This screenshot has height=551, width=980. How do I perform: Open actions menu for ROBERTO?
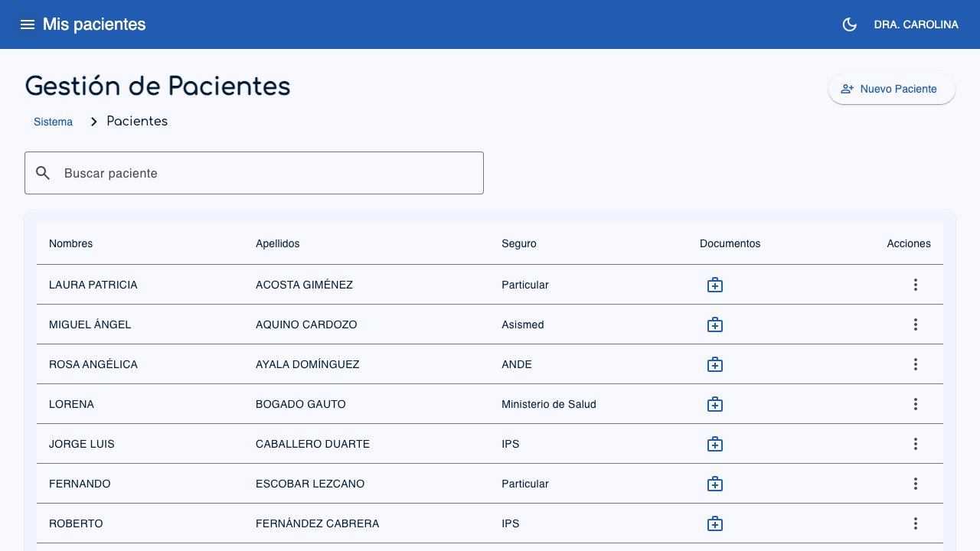916,523
